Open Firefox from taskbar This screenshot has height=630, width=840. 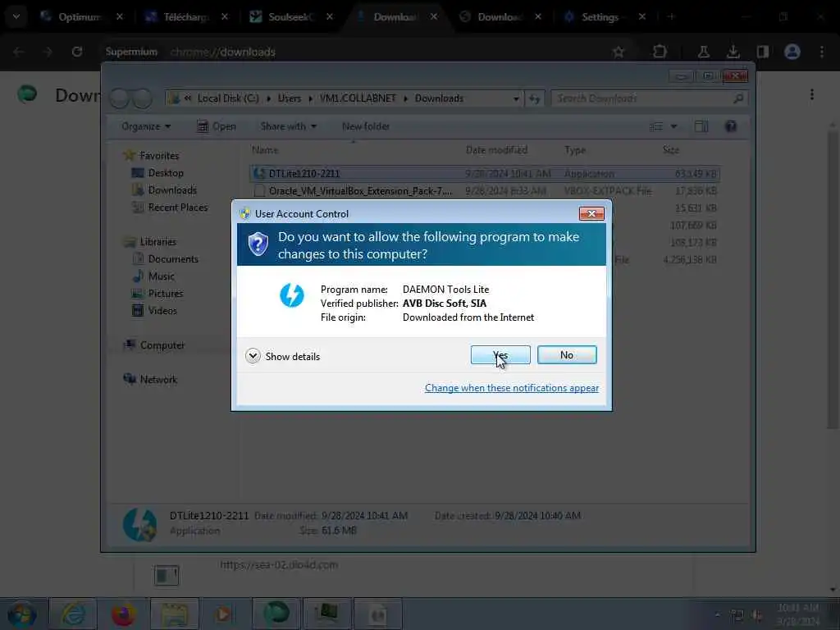[123, 614]
